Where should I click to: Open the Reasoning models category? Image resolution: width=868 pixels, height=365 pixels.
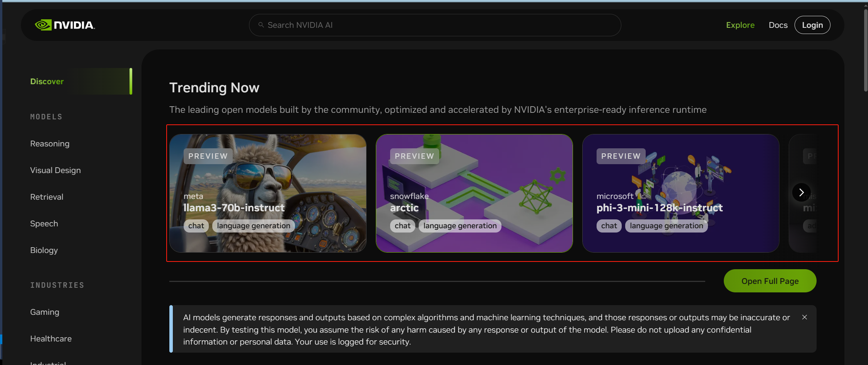click(50, 144)
